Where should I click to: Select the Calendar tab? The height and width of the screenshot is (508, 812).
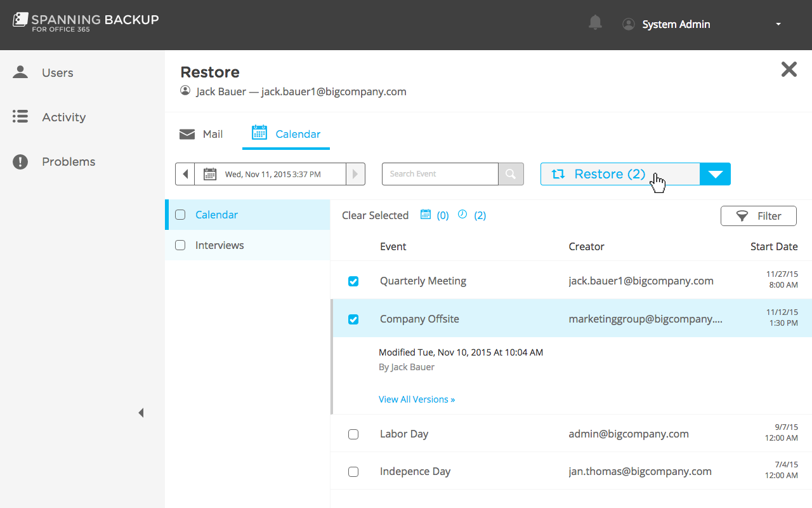click(286, 134)
